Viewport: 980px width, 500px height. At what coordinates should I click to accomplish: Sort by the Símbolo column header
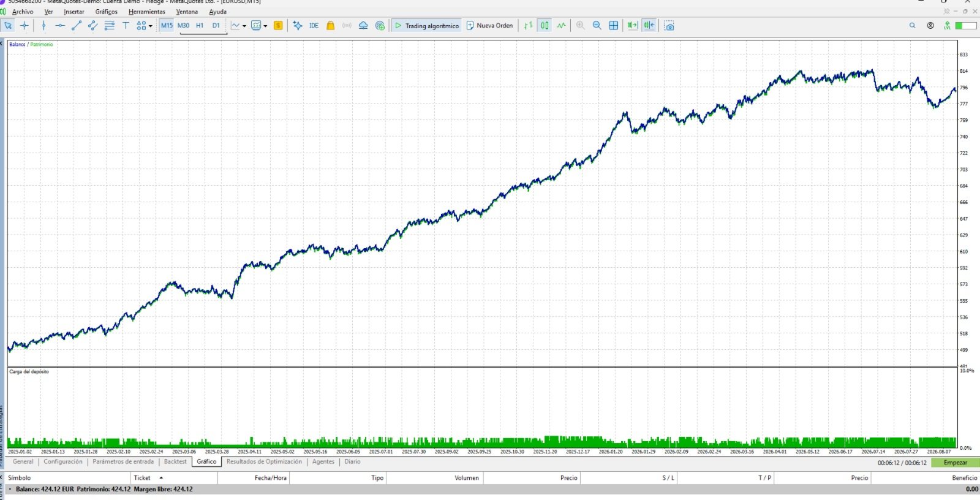pyautogui.click(x=67, y=478)
